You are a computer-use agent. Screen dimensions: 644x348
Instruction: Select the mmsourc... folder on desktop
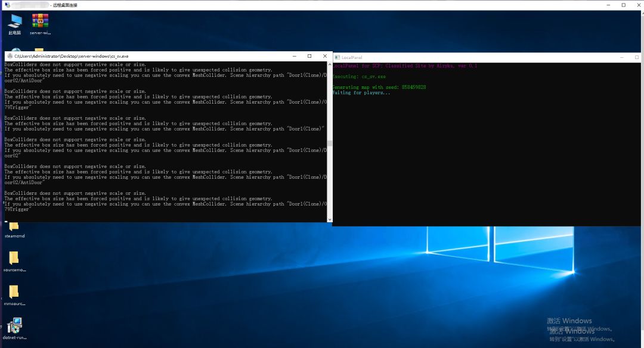point(14,295)
